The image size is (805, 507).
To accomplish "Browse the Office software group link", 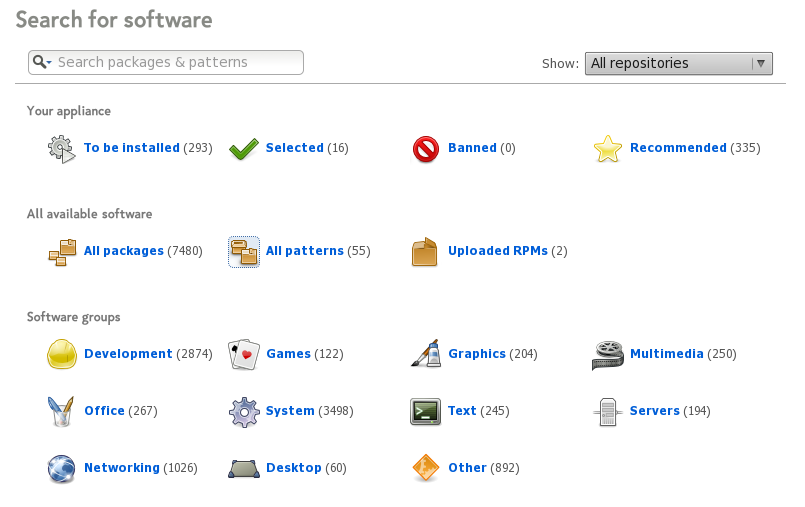I will [104, 411].
